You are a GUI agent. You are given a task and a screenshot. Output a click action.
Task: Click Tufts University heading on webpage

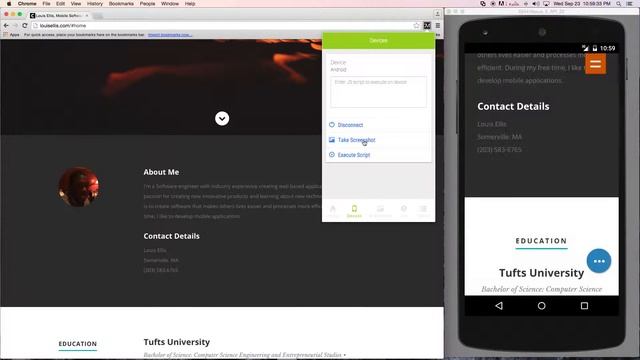coord(177,342)
